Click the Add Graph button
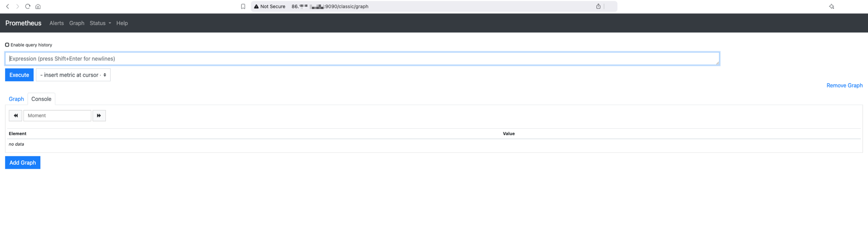This screenshot has height=246, width=868. point(23,162)
